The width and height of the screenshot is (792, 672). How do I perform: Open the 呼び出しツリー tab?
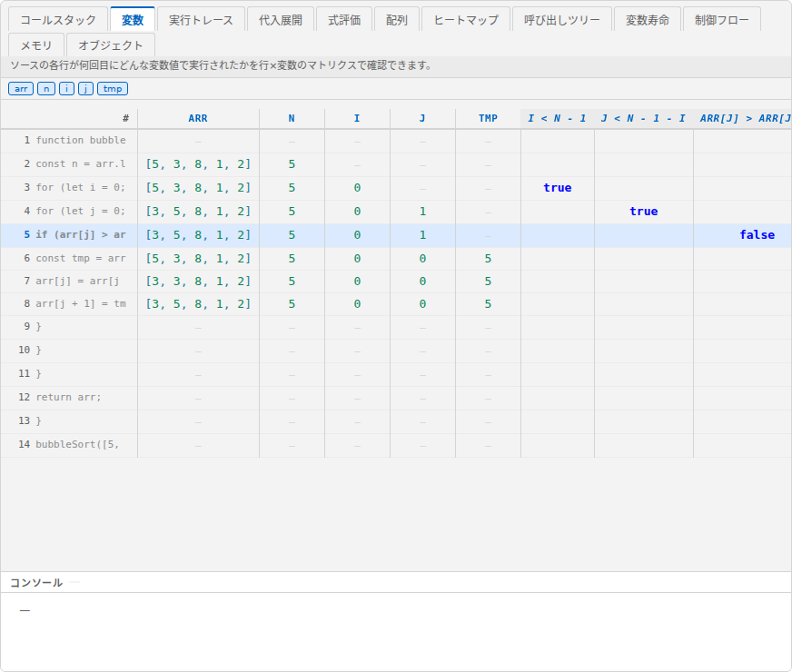coord(561,20)
